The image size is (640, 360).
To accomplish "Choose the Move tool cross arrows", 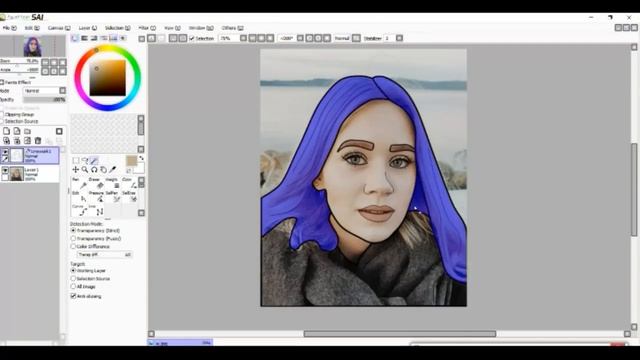I will [x=76, y=169].
